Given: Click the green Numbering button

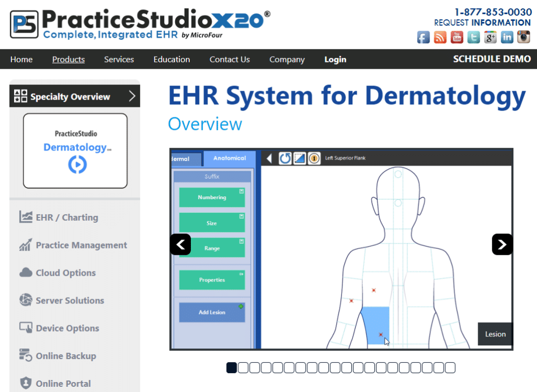Looking at the screenshot, I should pyautogui.click(x=212, y=197).
